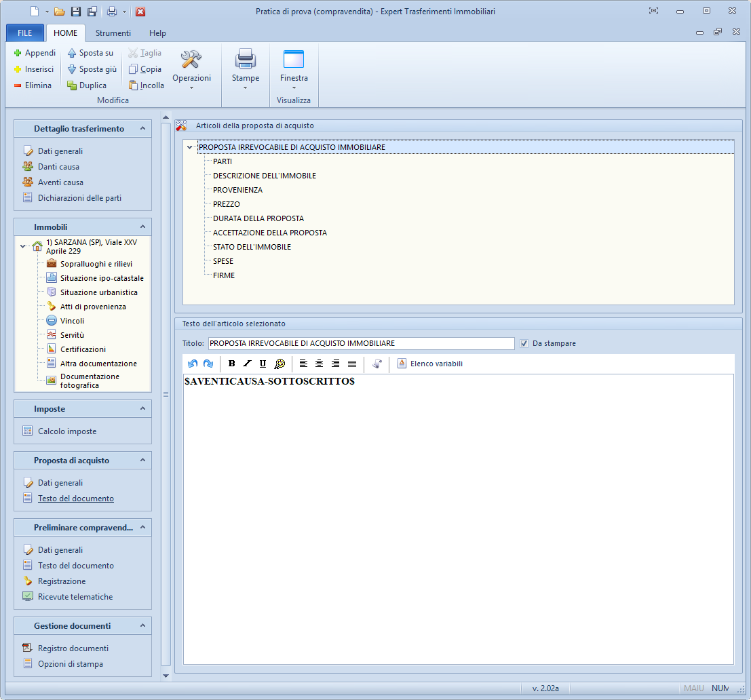The image size is (751, 700).
Task: Click the Duplica icon in Modifica group
Action: coord(72,85)
